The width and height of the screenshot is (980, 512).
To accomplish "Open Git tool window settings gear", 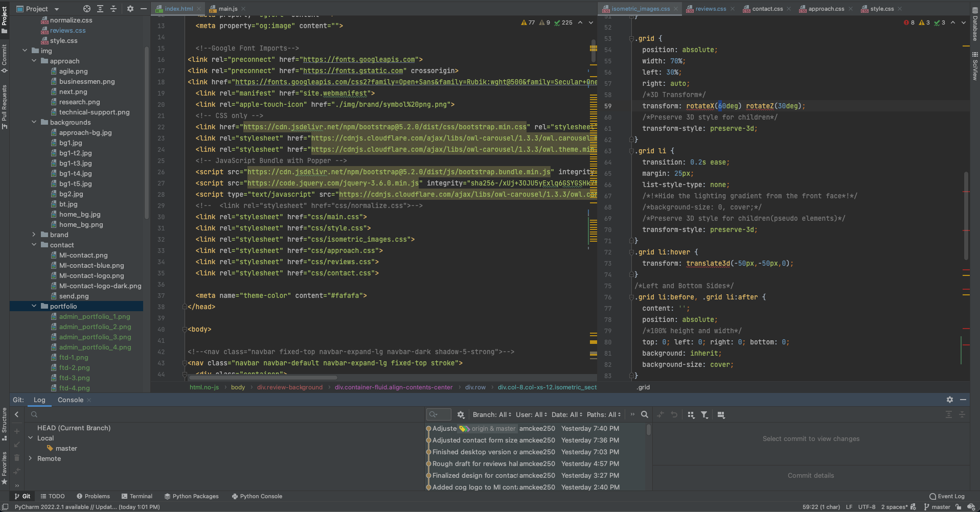I will tap(949, 400).
